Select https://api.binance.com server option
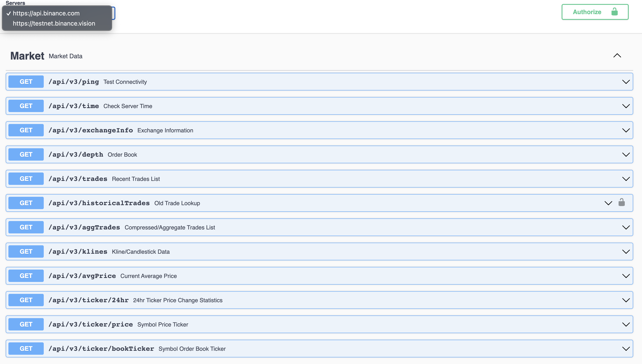Viewport: 642px width, 364px height. coord(46,13)
